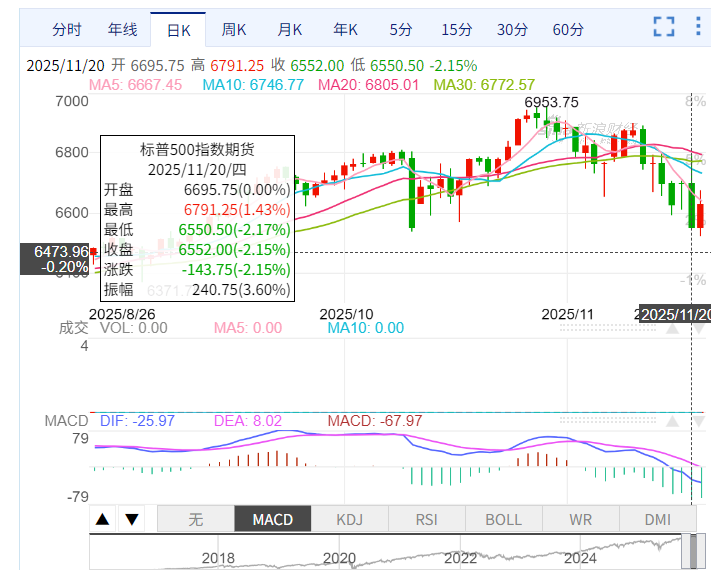
Task: Open the three-dot more options menu
Action: coord(698,26)
